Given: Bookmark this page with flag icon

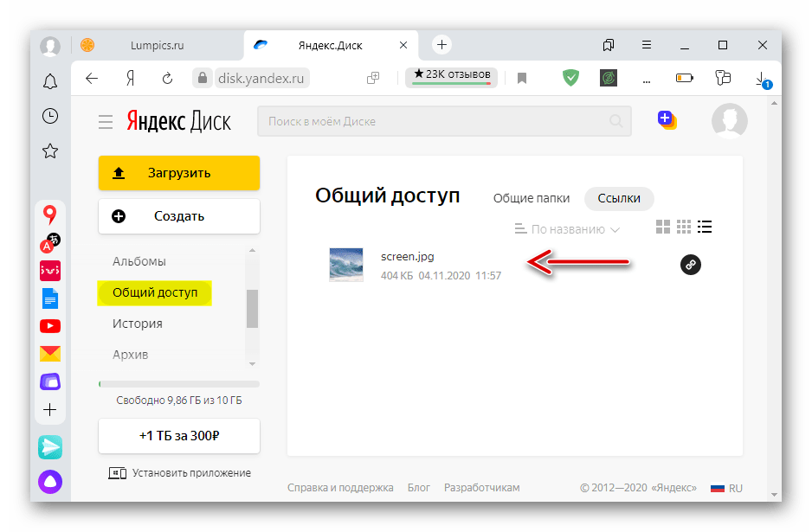Looking at the screenshot, I should (522, 78).
